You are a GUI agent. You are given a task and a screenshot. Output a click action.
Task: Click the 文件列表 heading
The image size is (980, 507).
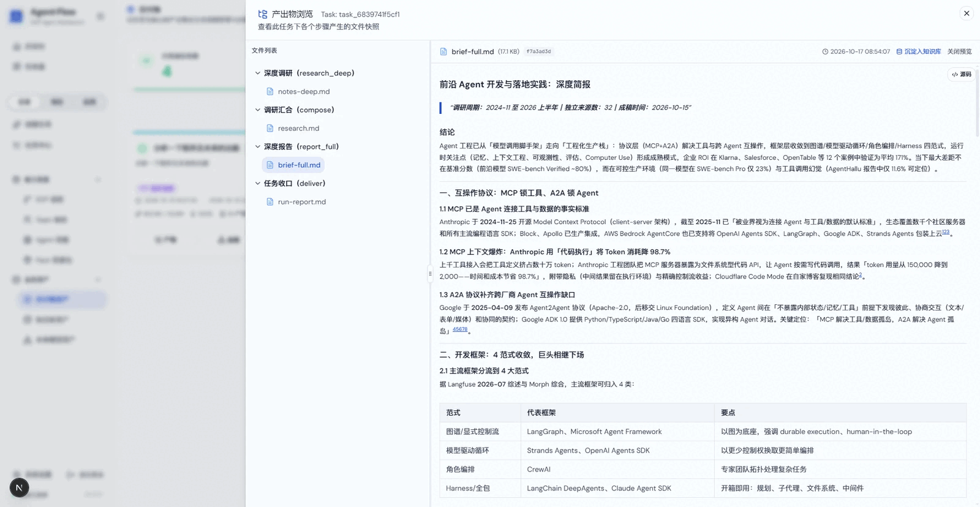(265, 50)
